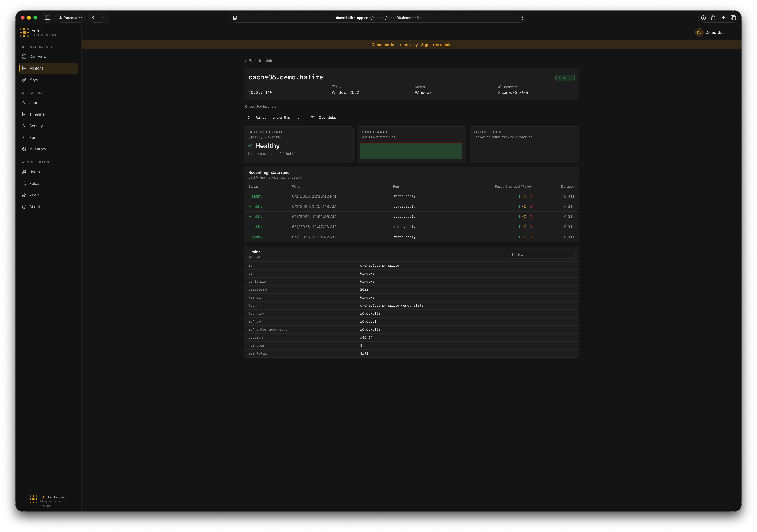757x532 pixels.
Task: Click the Jobs pulse icon
Action: click(24, 103)
